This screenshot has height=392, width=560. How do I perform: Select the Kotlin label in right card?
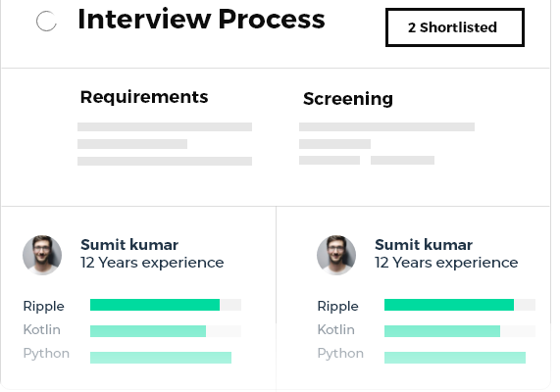point(336,329)
